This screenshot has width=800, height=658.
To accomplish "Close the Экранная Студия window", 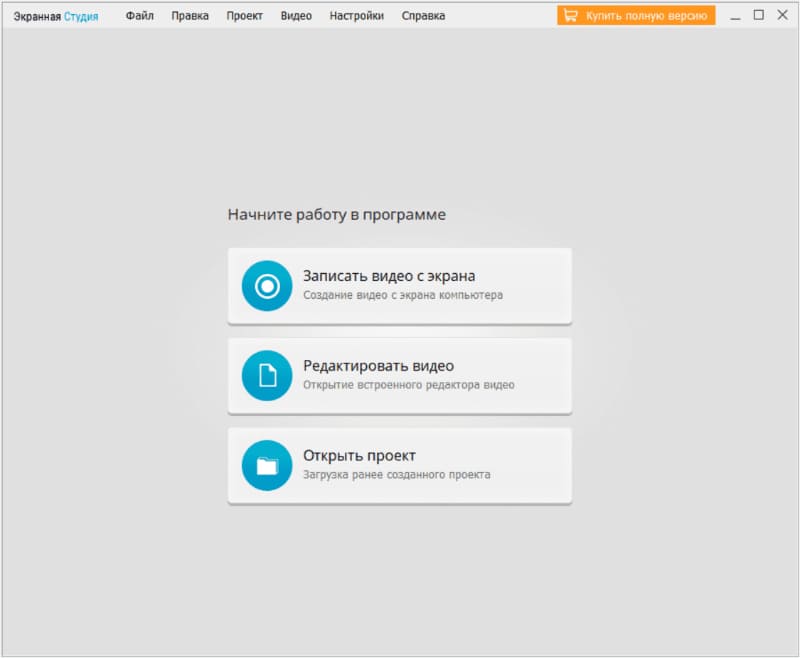I will [782, 15].
